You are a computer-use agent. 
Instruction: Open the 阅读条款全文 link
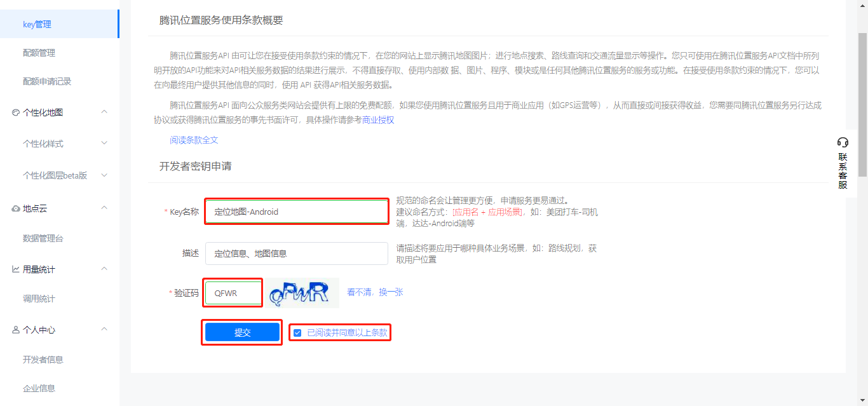pos(194,140)
